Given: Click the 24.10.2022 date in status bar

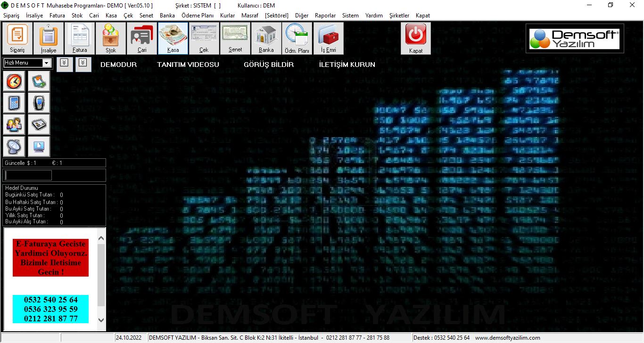Looking at the screenshot, I should 129,338.
